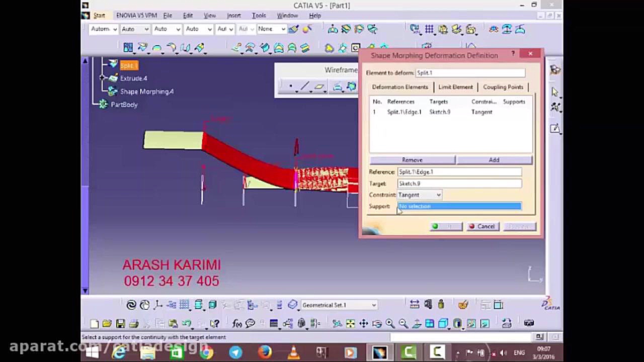Screen dimensions: 644x362
Task: Open the View menu
Action: (210, 16)
